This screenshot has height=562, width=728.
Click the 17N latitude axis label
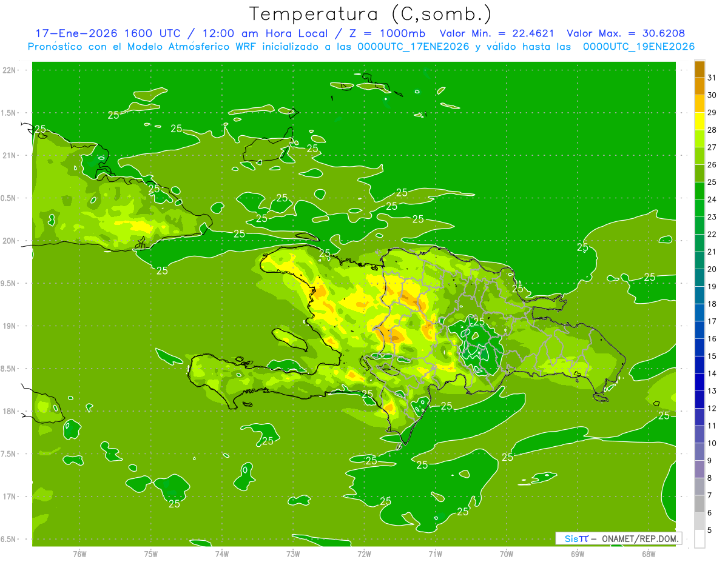pos(9,497)
